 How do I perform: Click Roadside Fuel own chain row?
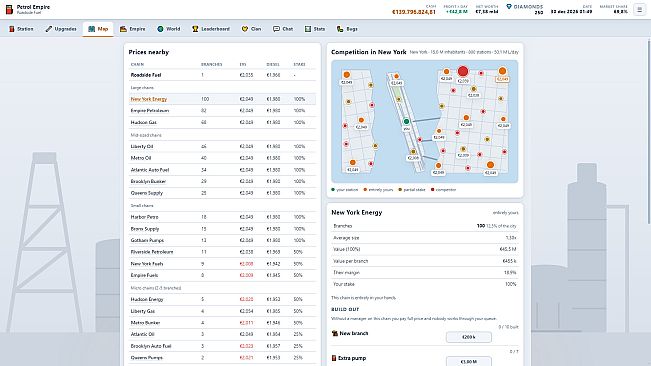(222, 75)
